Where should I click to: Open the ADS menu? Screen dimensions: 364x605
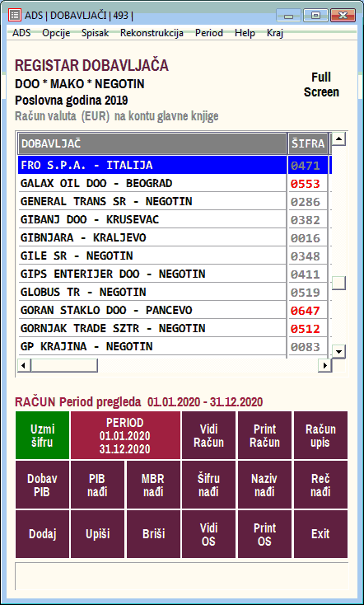click(21, 33)
